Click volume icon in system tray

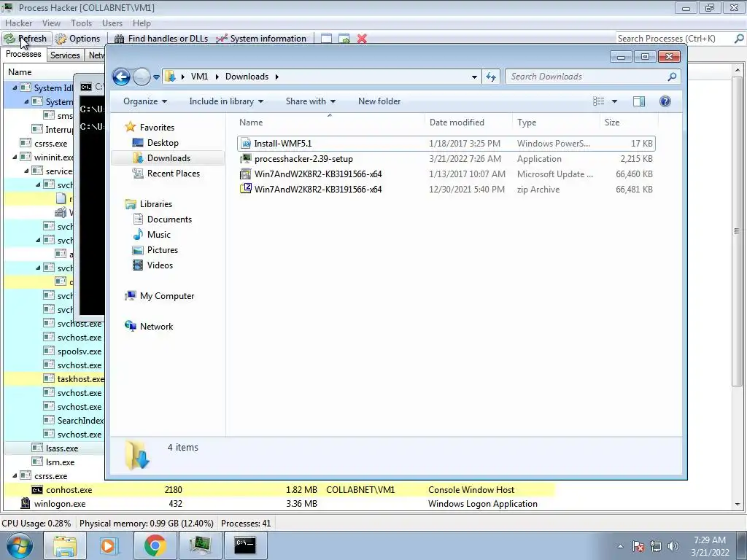click(x=673, y=546)
